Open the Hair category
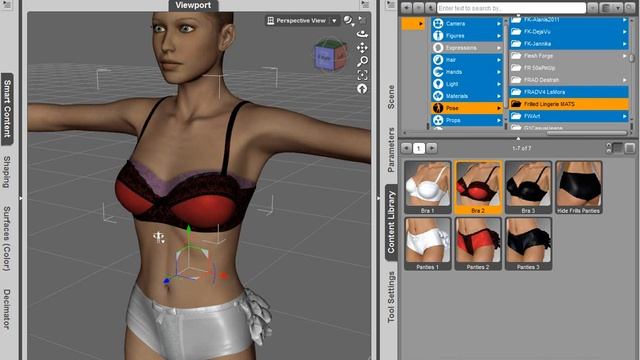The height and width of the screenshot is (360, 640). pyautogui.click(x=467, y=60)
